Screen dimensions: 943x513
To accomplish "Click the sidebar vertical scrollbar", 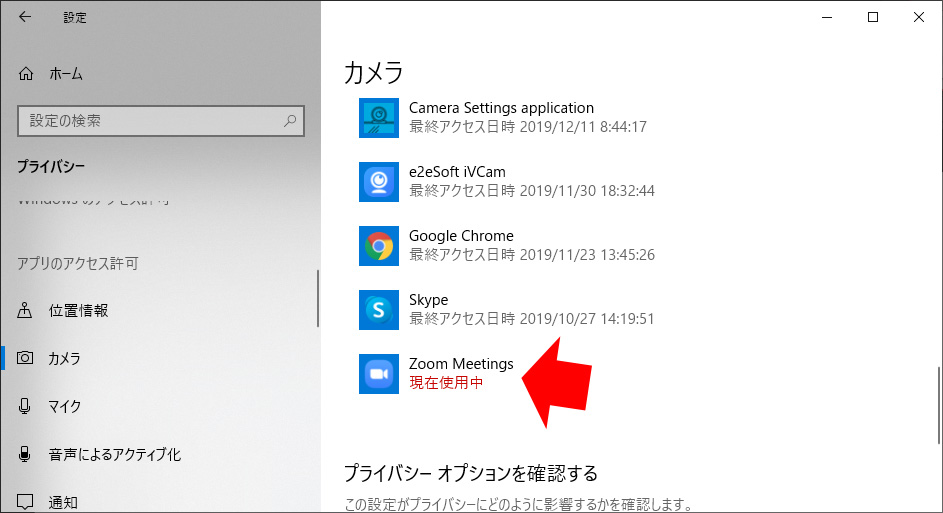I will pyautogui.click(x=318, y=297).
